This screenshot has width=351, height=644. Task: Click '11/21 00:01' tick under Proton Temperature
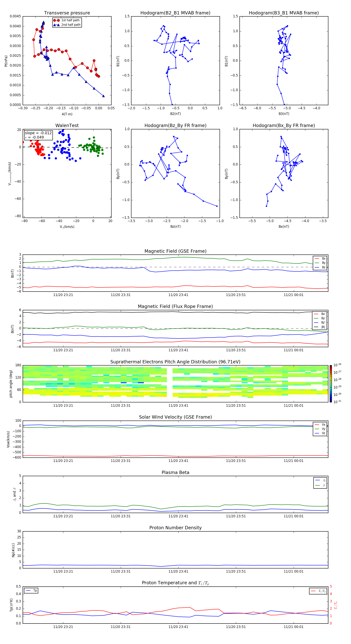point(293,627)
